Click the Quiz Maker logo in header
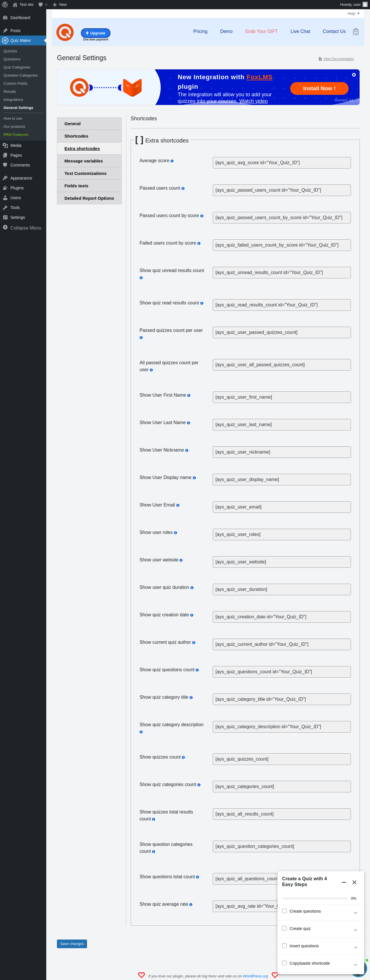This screenshot has height=980, width=370. tap(65, 32)
